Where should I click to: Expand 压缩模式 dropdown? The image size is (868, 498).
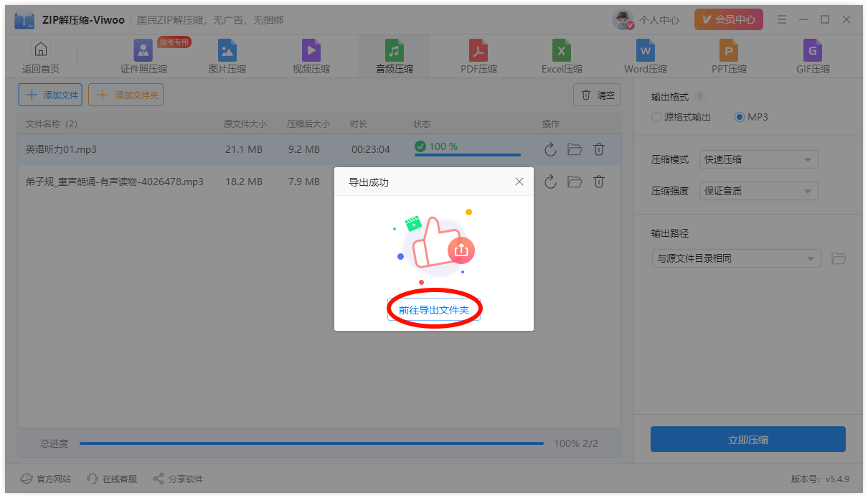click(x=759, y=159)
